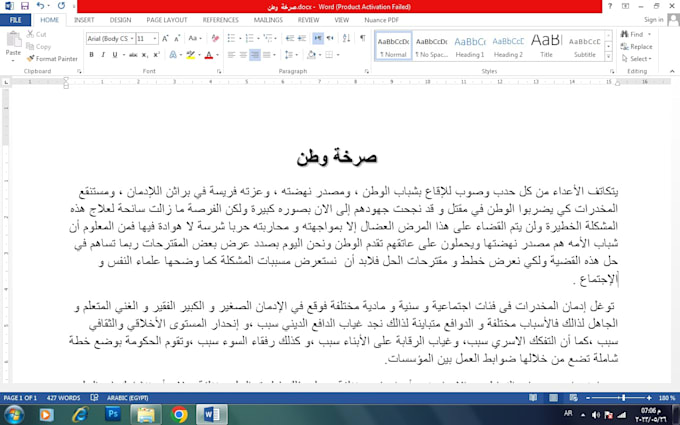Switch to Print Layout view in the status bar
Viewport: 680px width, 425px height.
[x=553, y=398]
